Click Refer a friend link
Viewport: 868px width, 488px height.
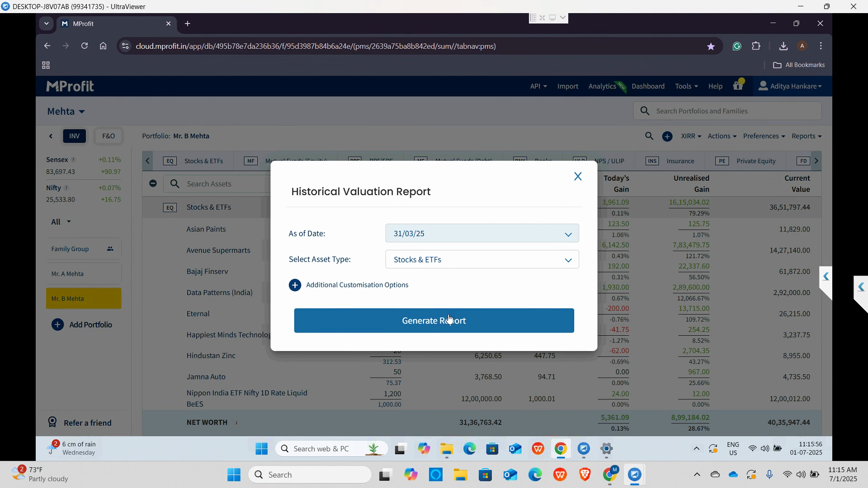[80, 423]
